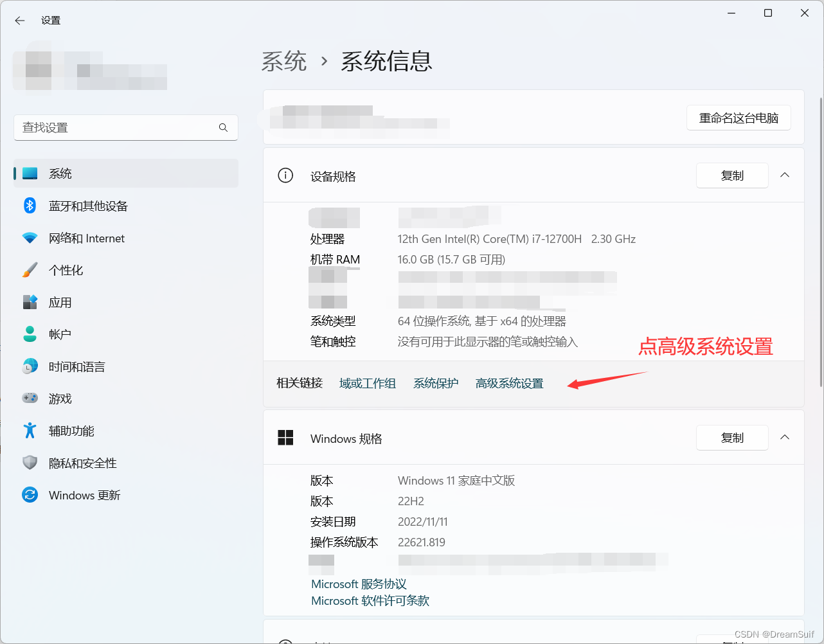Click the Personalization paintbrush icon
Viewport: 824px width, 644px height.
click(x=30, y=270)
